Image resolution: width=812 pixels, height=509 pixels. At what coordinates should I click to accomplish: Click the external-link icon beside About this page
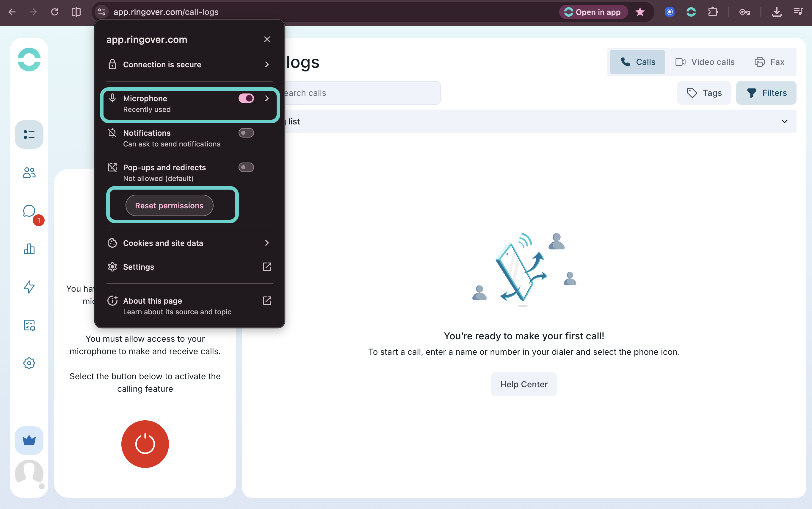pos(267,301)
